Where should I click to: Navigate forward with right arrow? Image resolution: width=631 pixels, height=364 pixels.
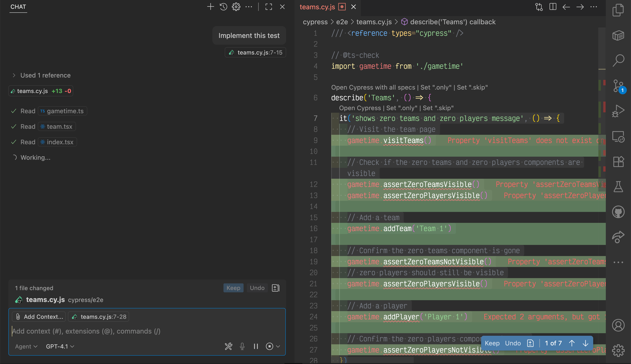pyautogui.click(x=580, y=7)
